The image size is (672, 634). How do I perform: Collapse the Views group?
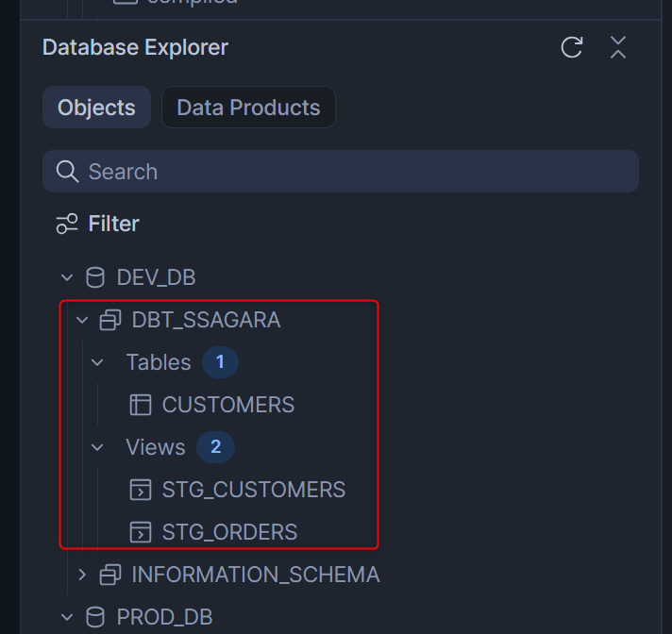pos(97,447)
